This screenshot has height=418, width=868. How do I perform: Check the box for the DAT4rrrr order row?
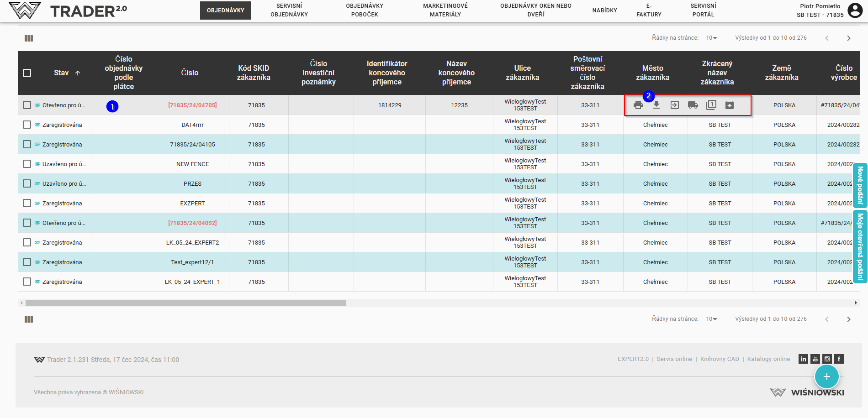click(27, 125)
